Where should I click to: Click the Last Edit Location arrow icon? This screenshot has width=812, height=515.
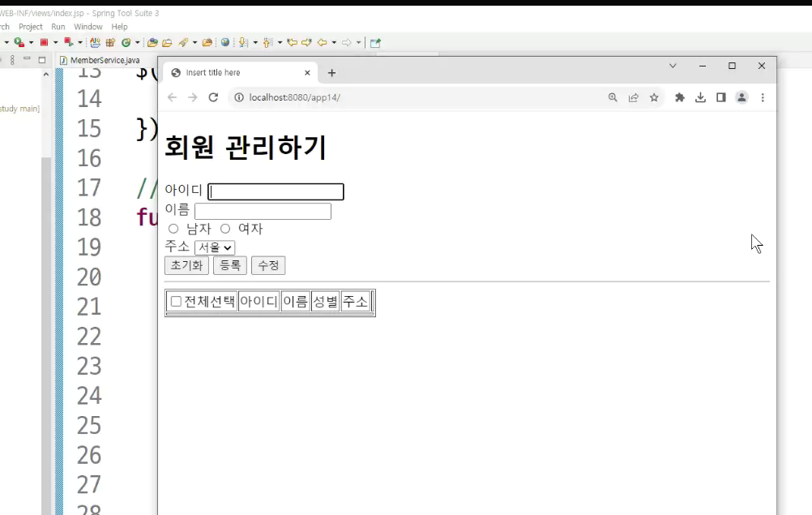(x=292, y=42)
